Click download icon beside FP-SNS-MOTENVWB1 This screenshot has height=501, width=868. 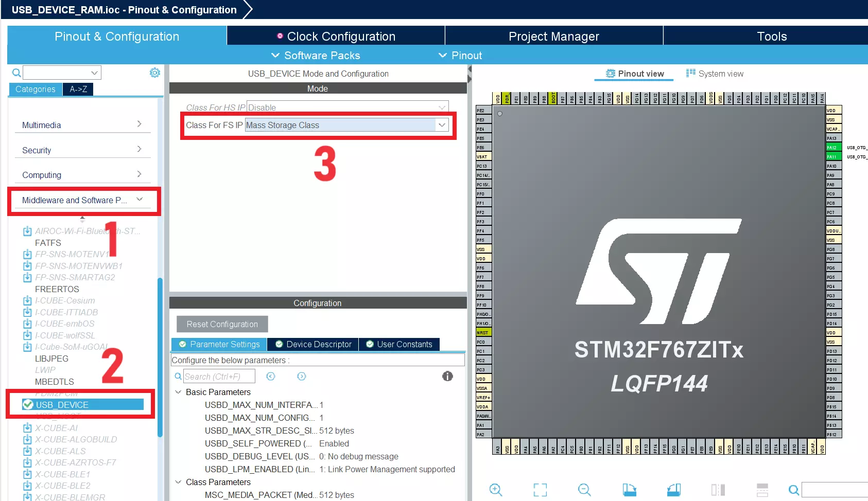pyautogui.click(x=27, y=266)
